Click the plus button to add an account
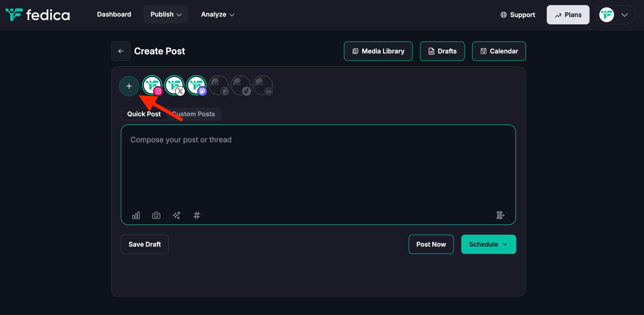The height and width of the screenshot is (315, 644). (x=129, y=86)
